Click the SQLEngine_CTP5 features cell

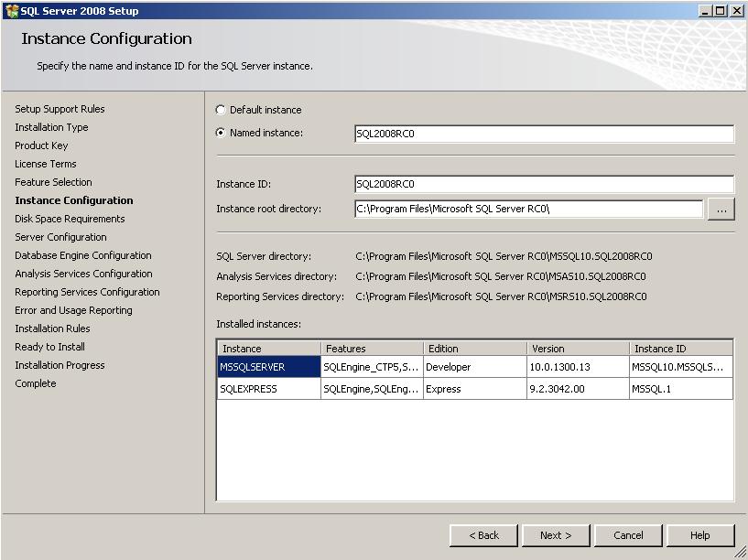372,367
